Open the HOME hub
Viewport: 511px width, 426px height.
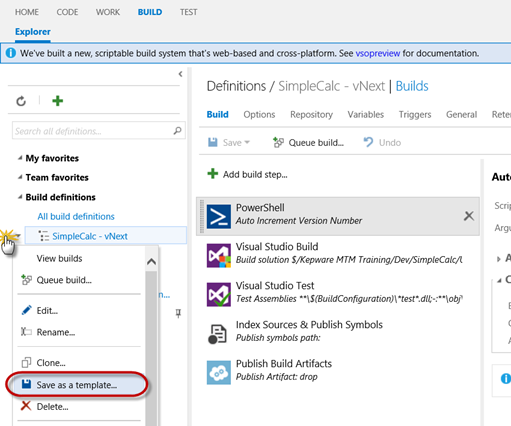coord(27,12)
